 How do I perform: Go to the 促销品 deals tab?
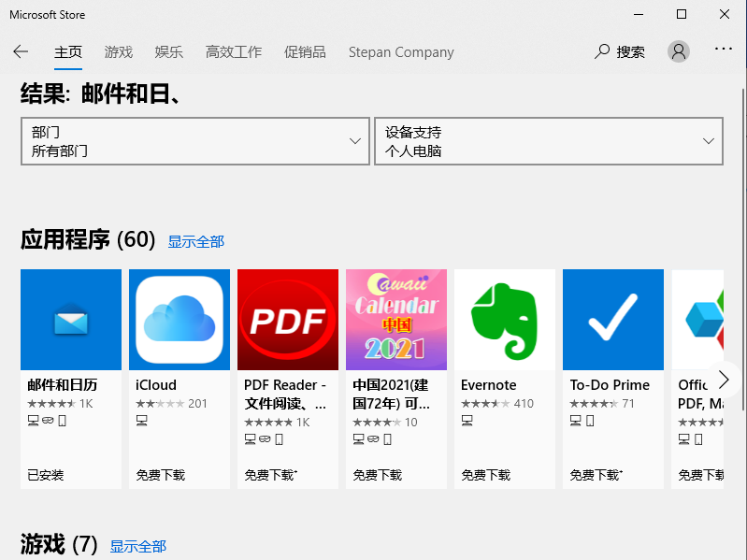coord(305,52)
